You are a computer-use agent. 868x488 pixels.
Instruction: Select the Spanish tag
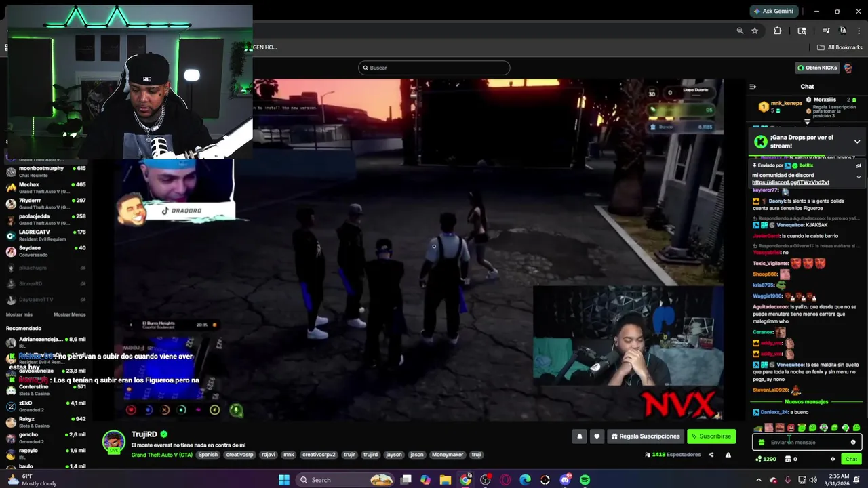coord(208,455)
